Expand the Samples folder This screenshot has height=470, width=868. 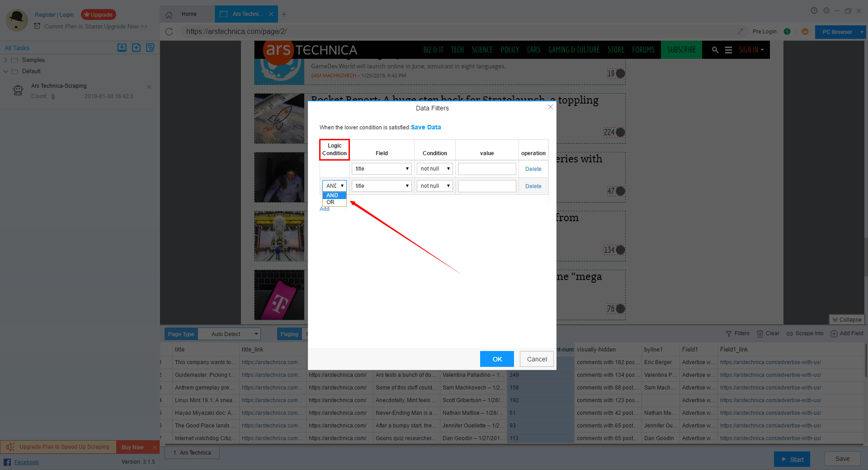click(x=5, y=60)
